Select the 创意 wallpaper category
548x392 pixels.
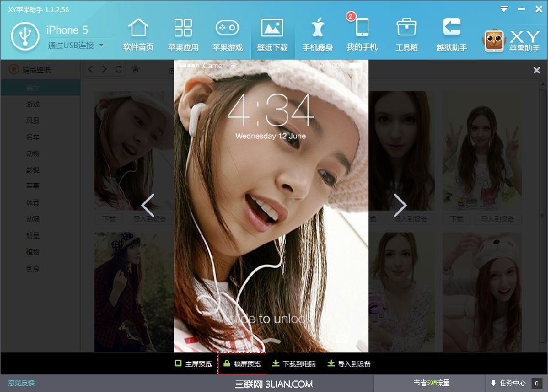click(x=32, y=268)
